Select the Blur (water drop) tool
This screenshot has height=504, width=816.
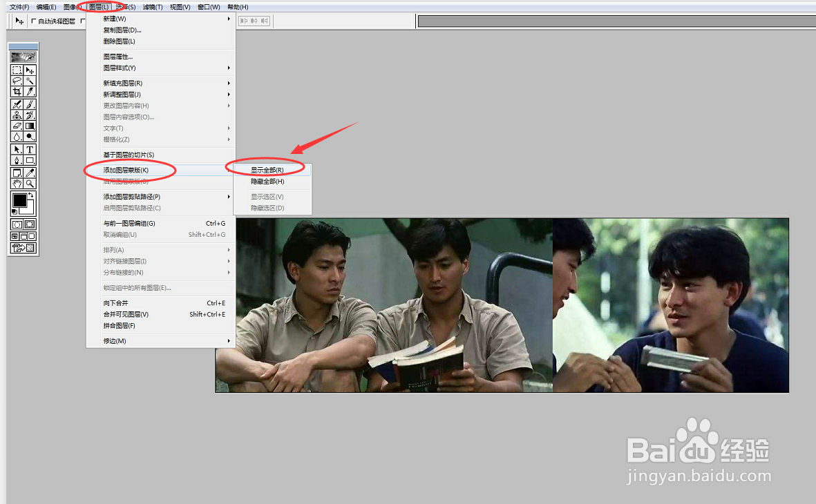click(x=17, y=137)
